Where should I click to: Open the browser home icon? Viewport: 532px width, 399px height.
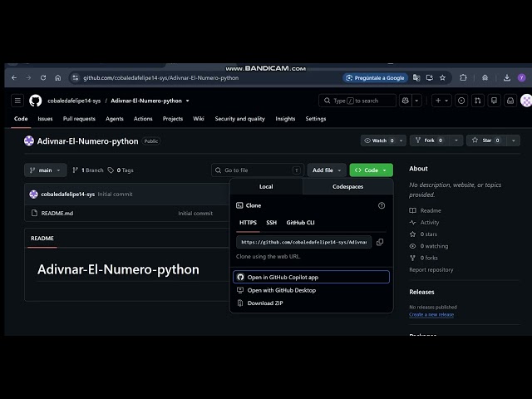58,77
